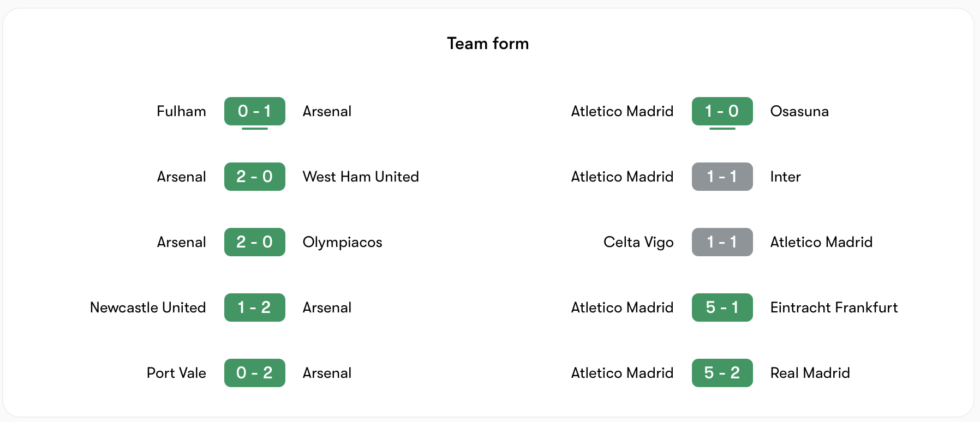
Task: Open the Newcastle United team link
Action: 148,308
